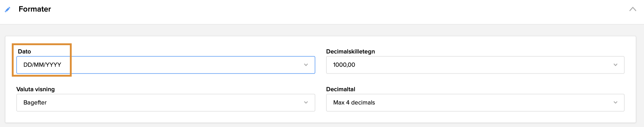The width and height of the screenshot is (644, 127).
Task: Open the Decimaltal dropdown
Action: tap(475, 103)
